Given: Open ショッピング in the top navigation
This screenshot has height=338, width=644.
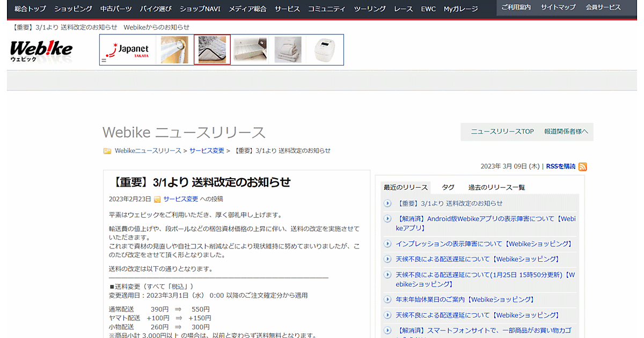Looking at the screenshot, I should pyautogui.click(x=73, y=9).
